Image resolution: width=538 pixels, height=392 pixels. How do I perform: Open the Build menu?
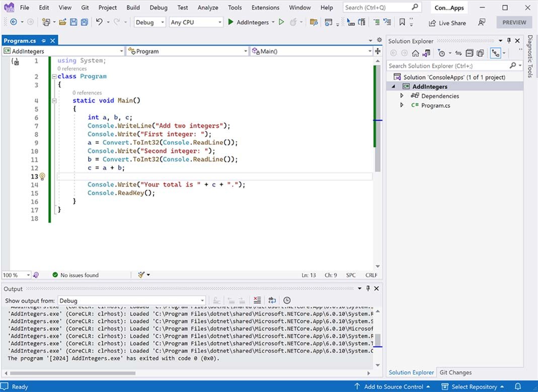point(133,8)
